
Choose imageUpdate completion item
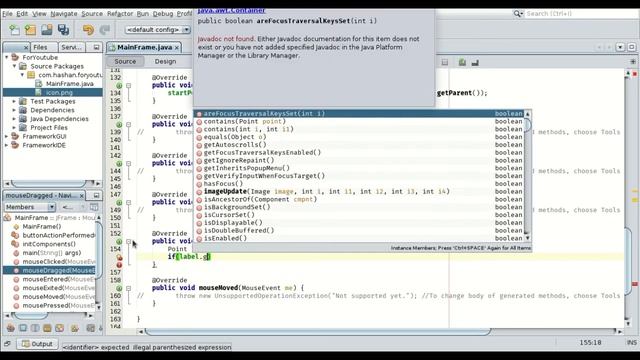[359, 191]
